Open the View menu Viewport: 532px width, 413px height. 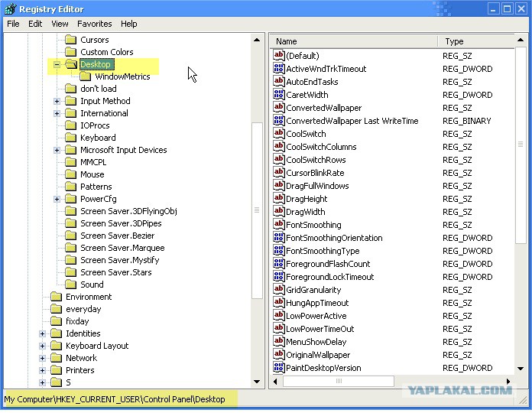[60, 24]
